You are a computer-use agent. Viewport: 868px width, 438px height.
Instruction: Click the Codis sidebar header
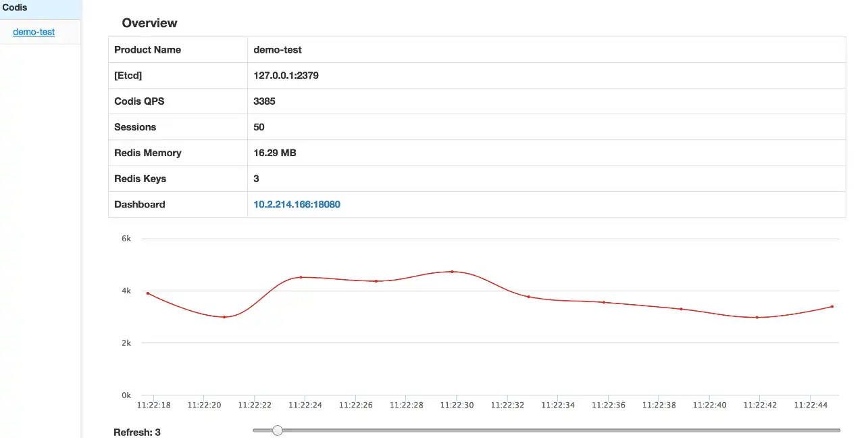pos(41,8)
